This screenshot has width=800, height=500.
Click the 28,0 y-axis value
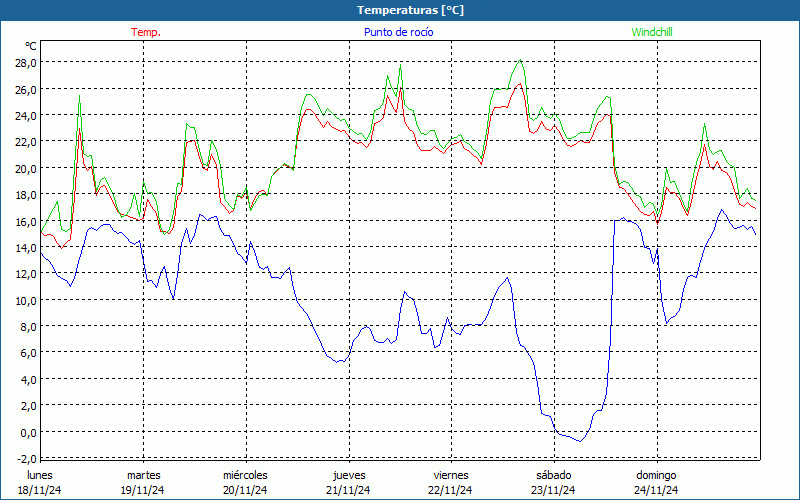tap(27, 63)
